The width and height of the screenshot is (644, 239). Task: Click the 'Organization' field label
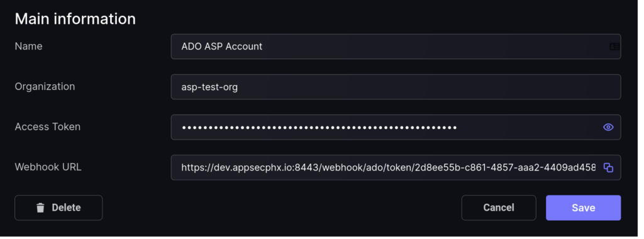[x=45, y=87]
